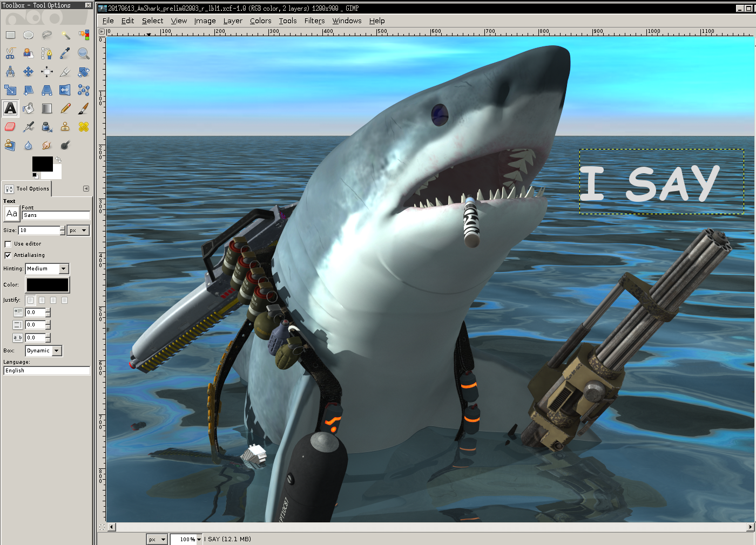Viewport: 756px width, 545px height.
Task: Select the Blur/Sharpen tool
Action: click(x=29, y=145)
